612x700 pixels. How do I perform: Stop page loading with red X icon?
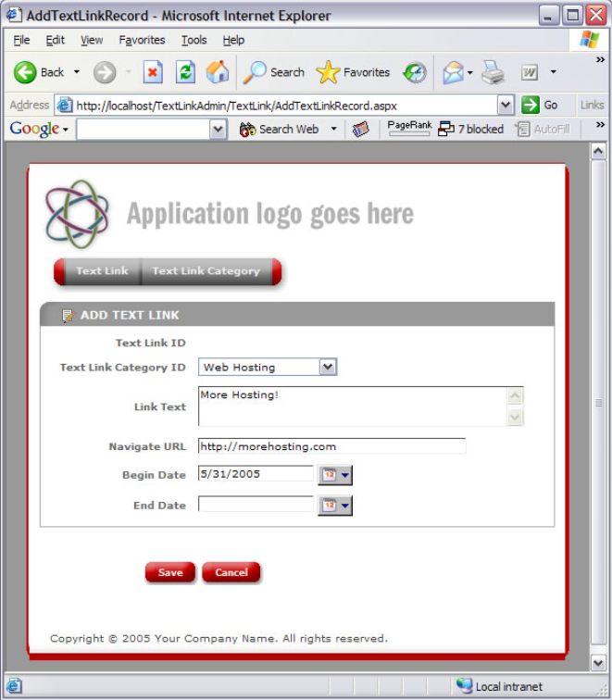coord(153,72)
